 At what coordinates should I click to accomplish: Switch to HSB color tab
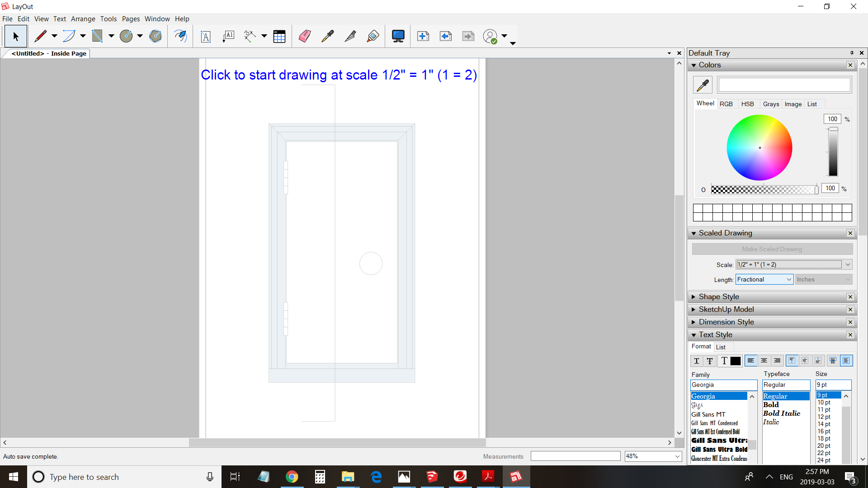pos(747,104)
